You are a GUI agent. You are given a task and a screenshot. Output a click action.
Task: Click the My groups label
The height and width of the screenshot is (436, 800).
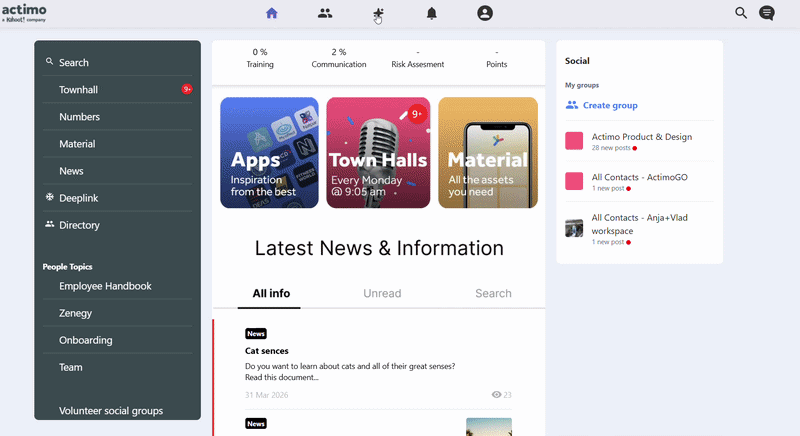(582, 85)
